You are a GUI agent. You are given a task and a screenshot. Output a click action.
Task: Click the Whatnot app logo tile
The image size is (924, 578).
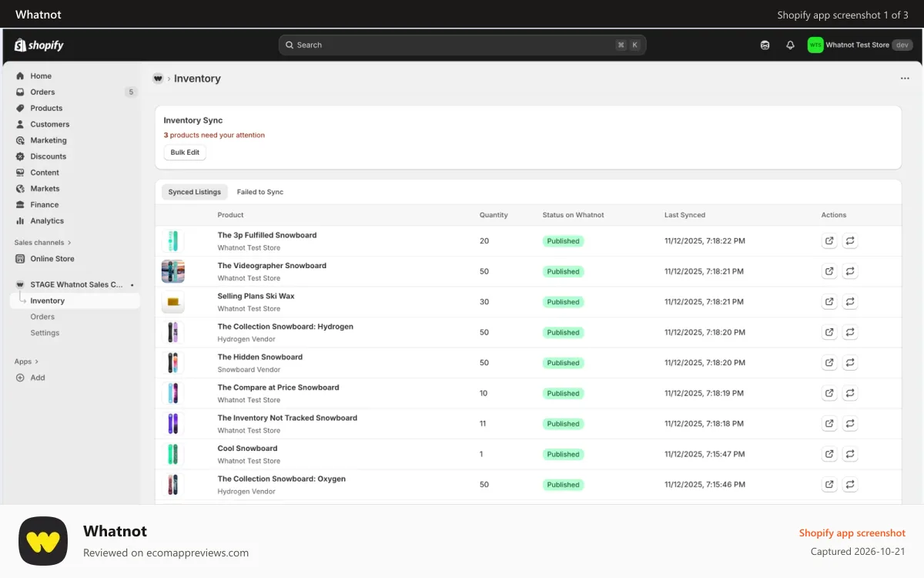43,541
